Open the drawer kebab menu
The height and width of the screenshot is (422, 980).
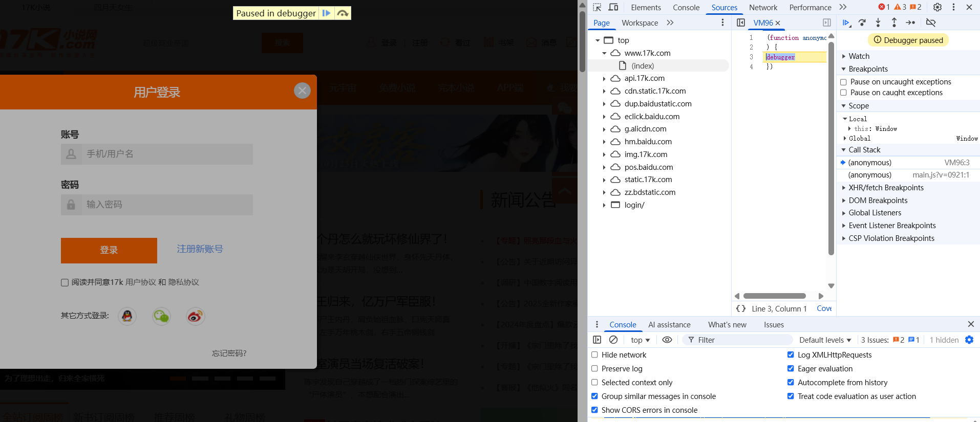point(597,324)
